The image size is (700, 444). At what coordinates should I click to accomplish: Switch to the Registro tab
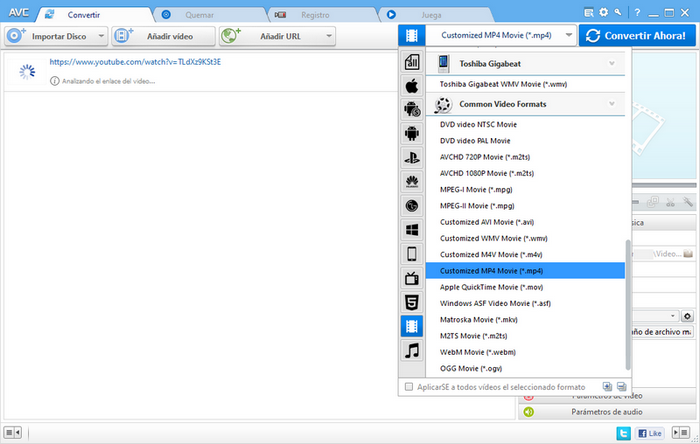coord(314,15)
